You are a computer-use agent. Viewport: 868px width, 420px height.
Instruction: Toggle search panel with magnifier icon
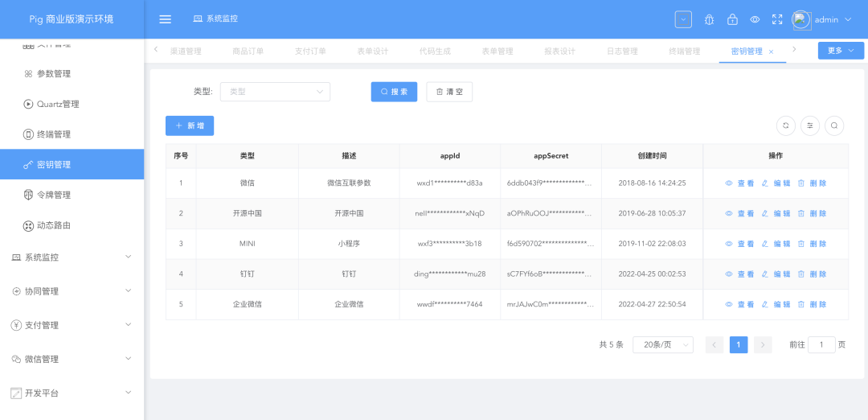[x=834, y=126]
